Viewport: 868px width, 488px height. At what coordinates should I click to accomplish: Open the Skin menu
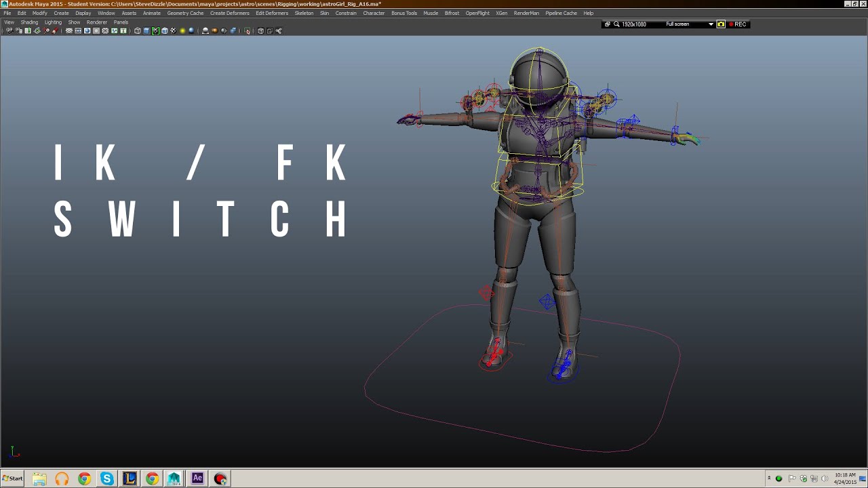tap(324, 13)
